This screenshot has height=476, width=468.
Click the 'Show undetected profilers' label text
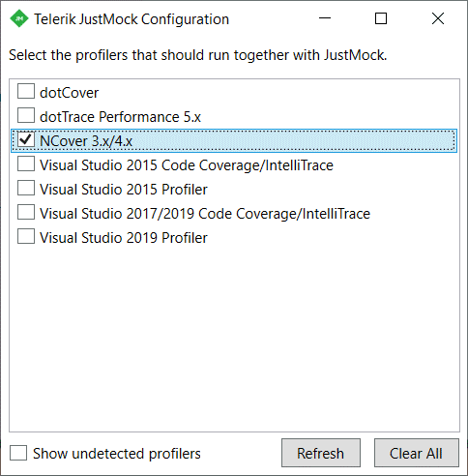117,454
